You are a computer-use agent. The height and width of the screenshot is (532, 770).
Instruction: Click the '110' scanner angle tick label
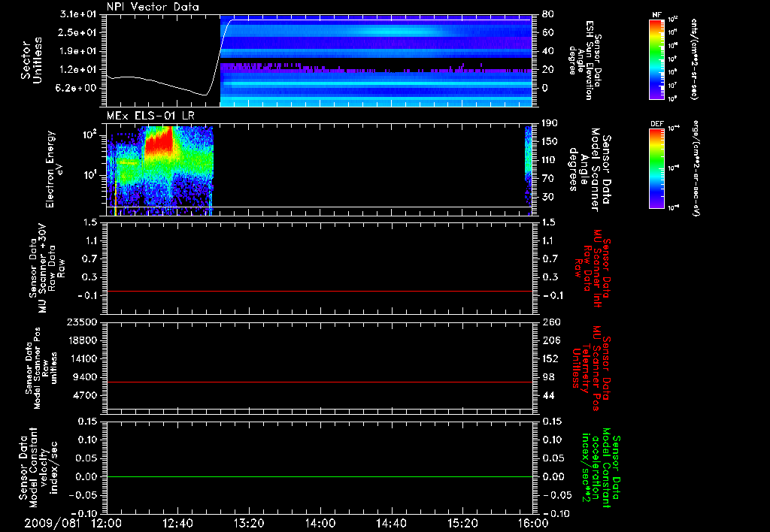tap(550, 160)
